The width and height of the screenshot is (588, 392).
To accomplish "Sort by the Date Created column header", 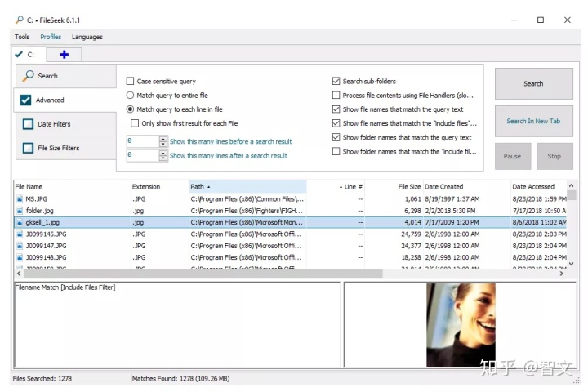I will click(x=467, y=186).
